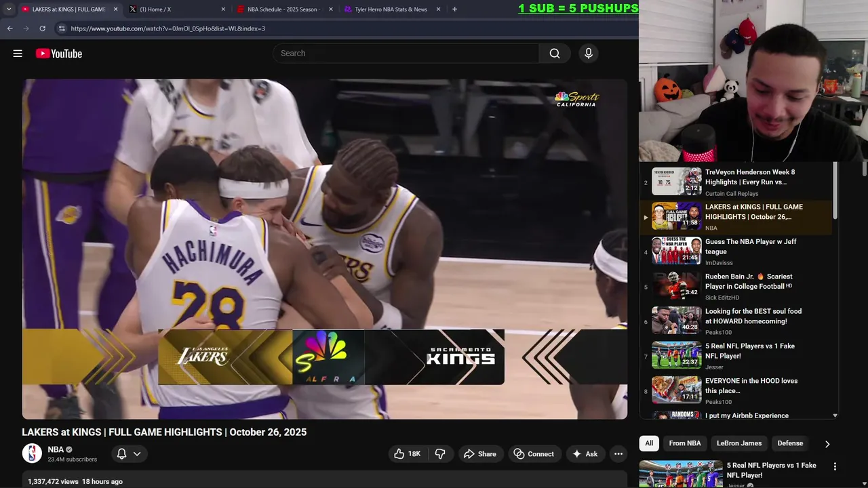868x488 pixels.
Task: Select the All filter chip
Action: (x=649, y=443)
